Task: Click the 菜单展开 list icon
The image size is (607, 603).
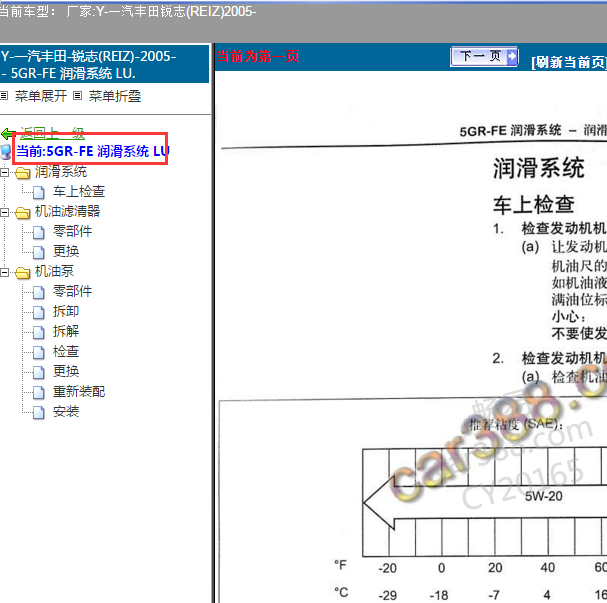Action: 4,96
